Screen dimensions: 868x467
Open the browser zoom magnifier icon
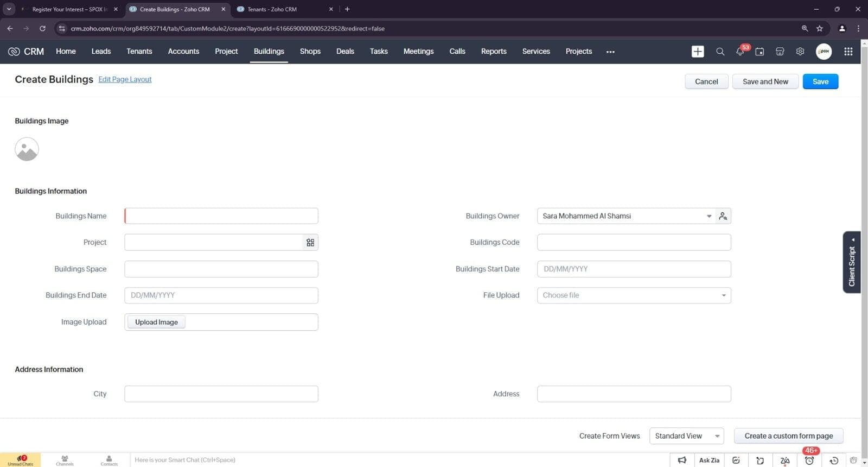tap(805, 28)
